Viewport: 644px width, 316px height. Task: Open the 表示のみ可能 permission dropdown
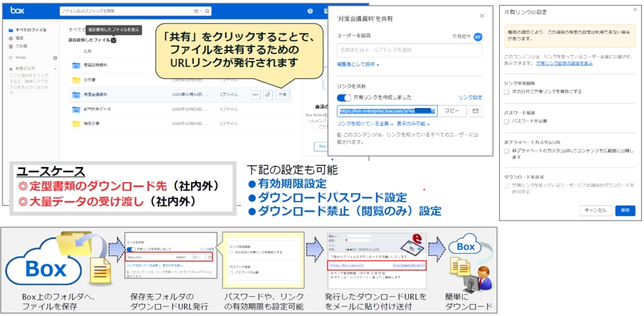tap(413, 124)
